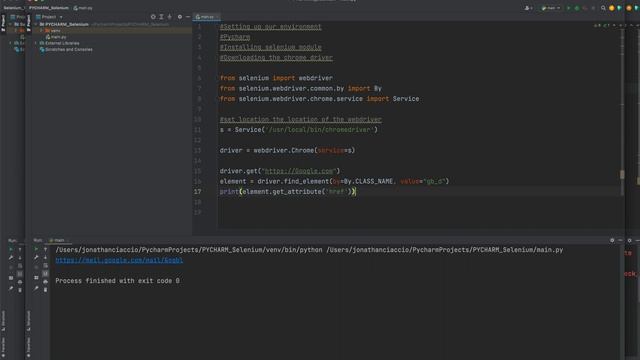The width and height of the screenshot is (640, 360).
Task: Click the Stop square icon in top toolbar
Action: pyautogui.click(x=593, y=8)
